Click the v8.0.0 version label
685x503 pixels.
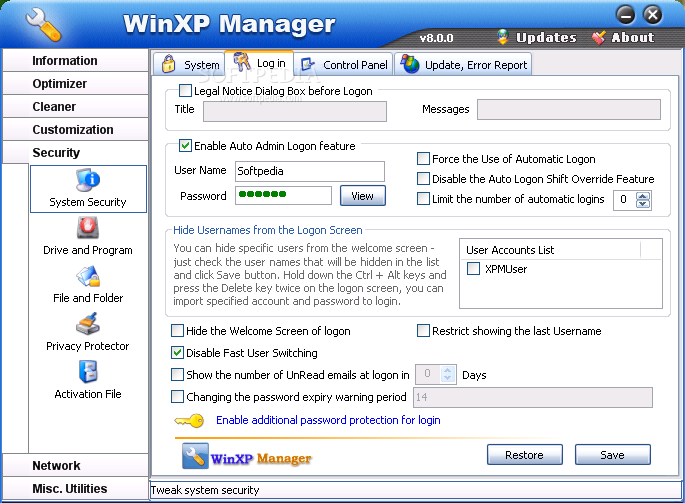point(436,38)
